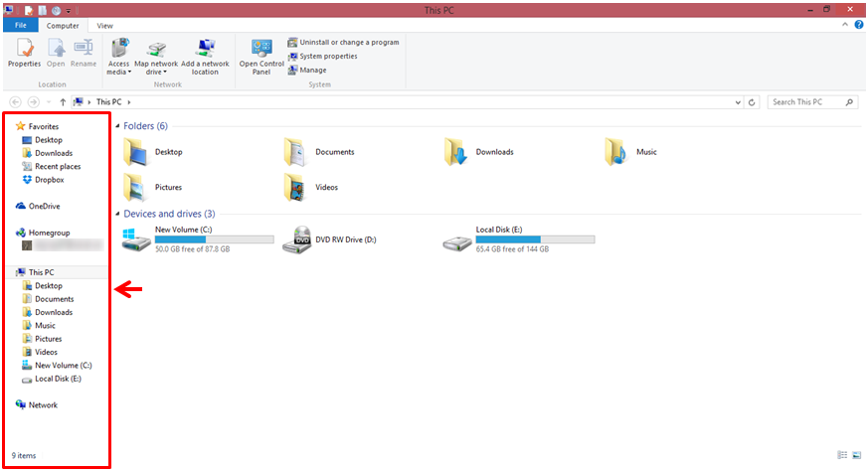The image size is (868, 471).
Task: Click Uninstall or change a program
Action: click(x=343, y=42)
